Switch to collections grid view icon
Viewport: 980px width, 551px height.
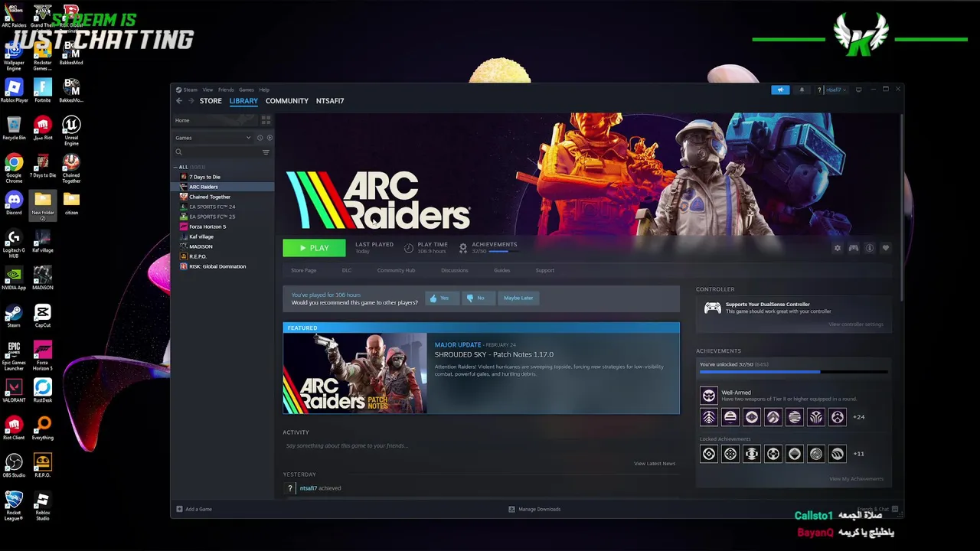tap(266, 120)
